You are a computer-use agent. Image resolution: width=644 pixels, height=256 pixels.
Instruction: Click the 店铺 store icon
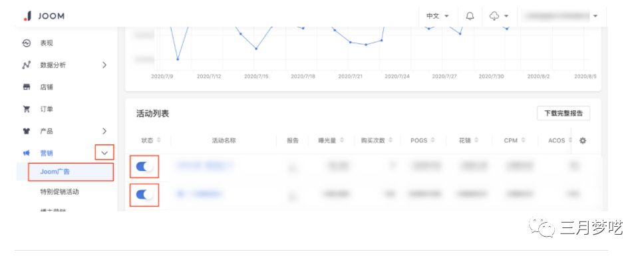point(27,87)
